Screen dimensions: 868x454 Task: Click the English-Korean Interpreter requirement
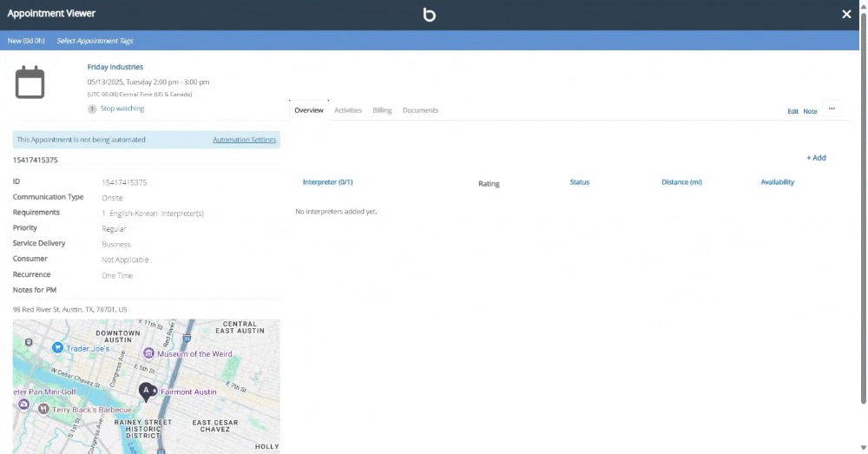153,214
